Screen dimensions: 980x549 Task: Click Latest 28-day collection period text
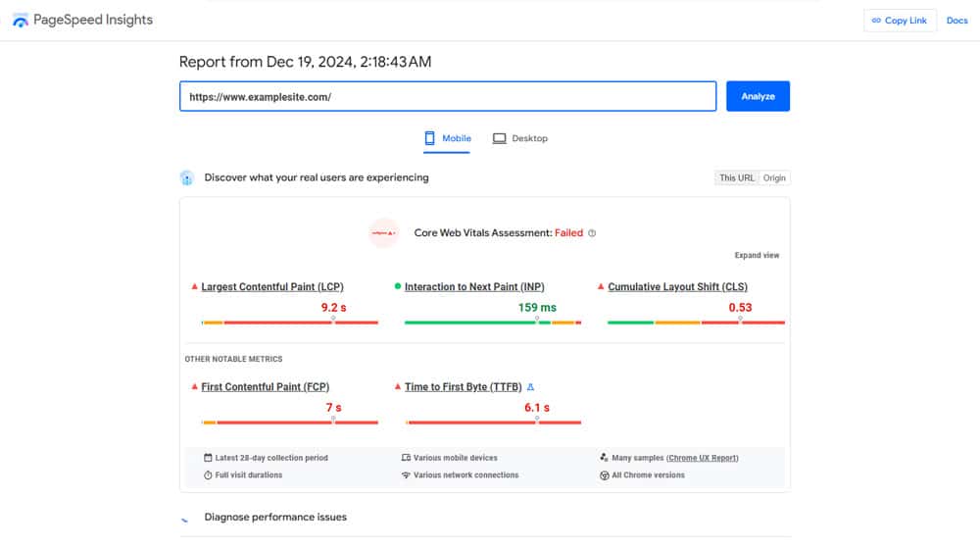point(271,459)
